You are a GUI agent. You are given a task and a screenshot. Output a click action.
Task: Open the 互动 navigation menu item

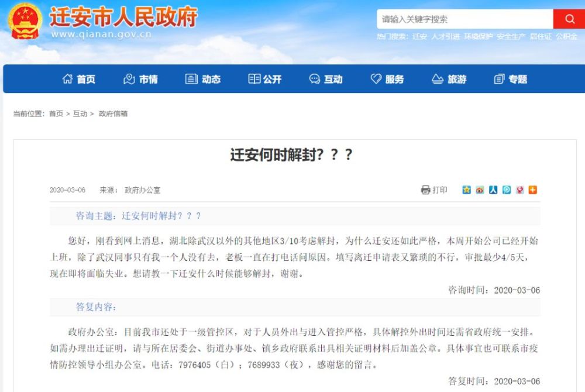click(326, 79)
